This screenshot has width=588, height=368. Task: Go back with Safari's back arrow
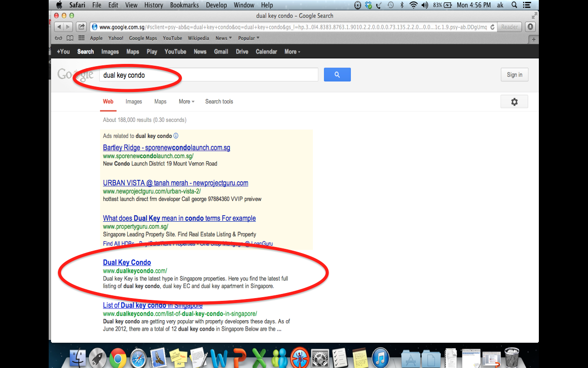coord(58,27)
